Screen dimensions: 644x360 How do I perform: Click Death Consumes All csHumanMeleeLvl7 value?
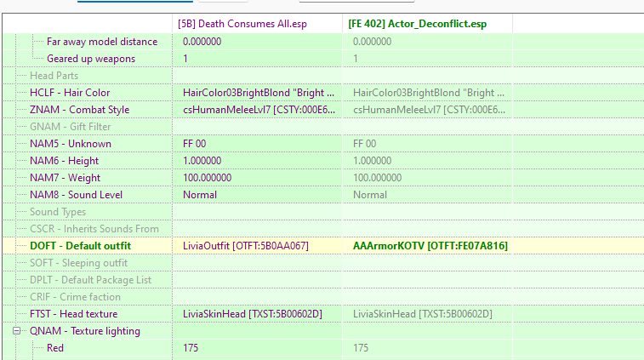[x=257, y=110]
